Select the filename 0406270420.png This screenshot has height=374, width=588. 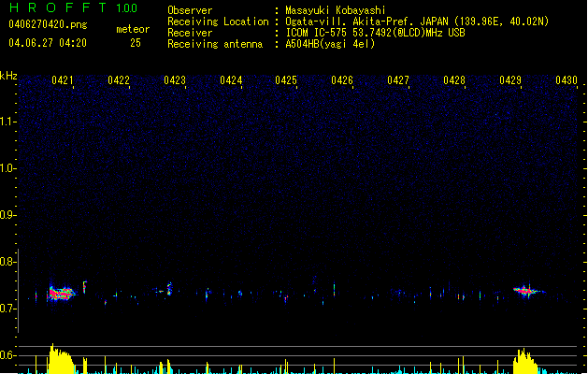pos(48,24)
